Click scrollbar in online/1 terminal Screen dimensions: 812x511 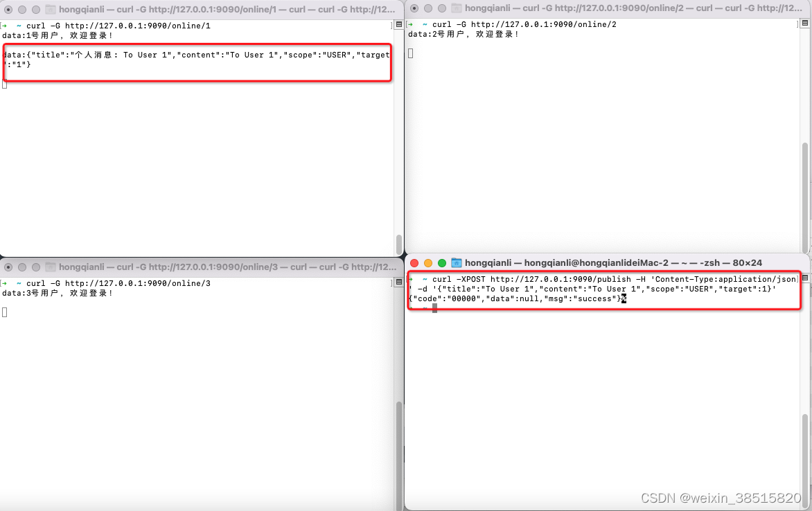click(x=399, y=244)
